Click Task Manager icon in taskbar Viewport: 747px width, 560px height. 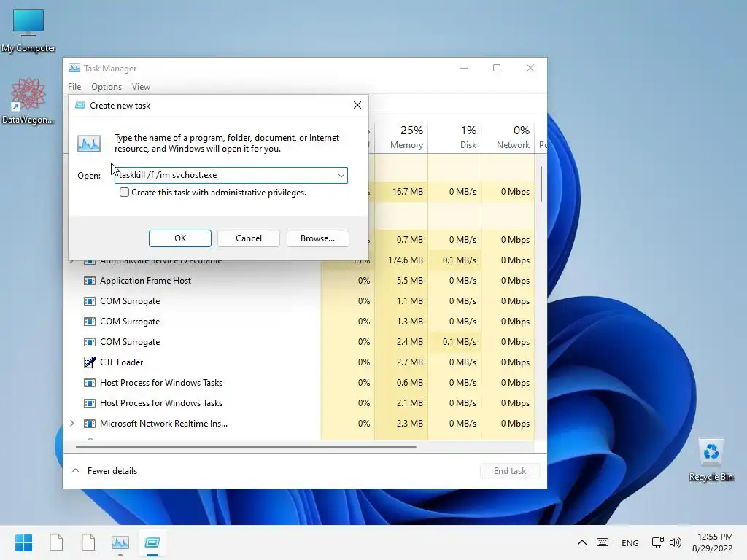pos(120,542)
